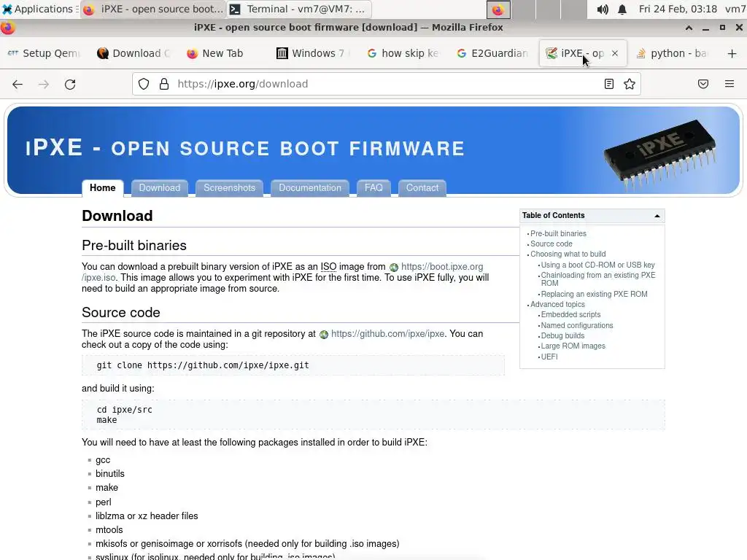Open Replacing an existing PXE ROM link
747x560 pixels.
[594, 294]
